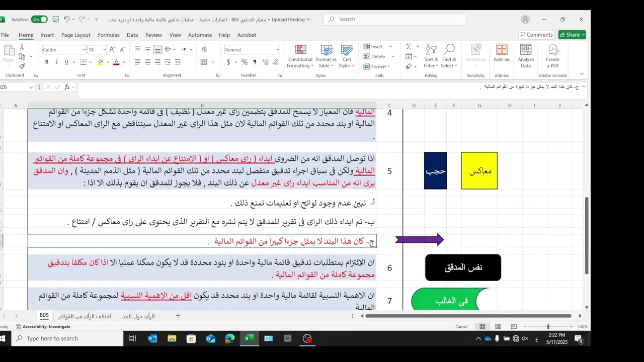
Task: Open the Formulas tab
Action: pyautogui.click(x=109, y=35)
